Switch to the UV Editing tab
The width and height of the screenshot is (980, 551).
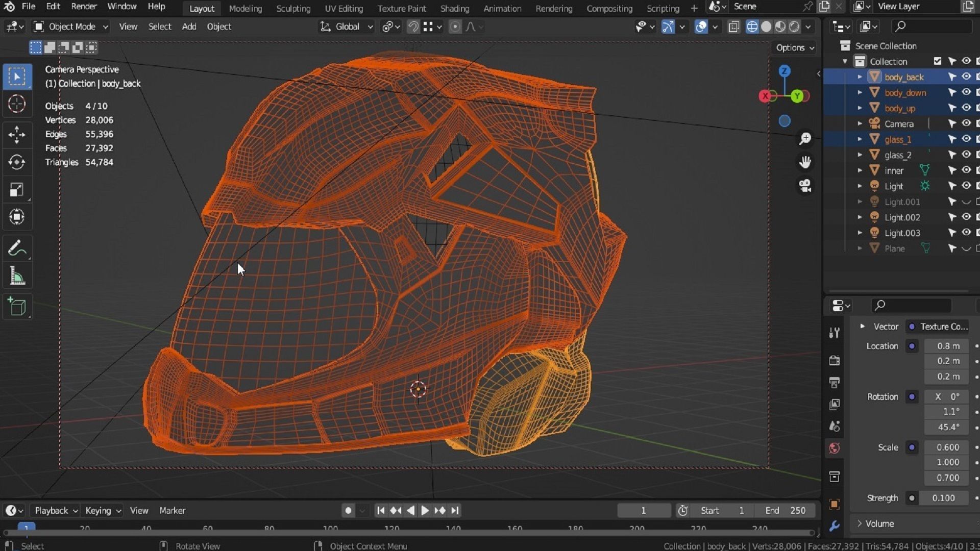coord(344,8)
